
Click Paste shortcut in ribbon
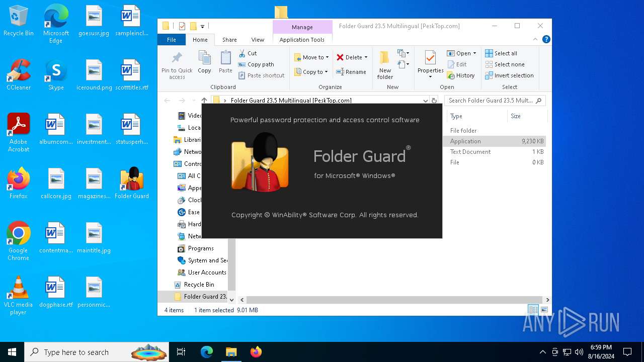pyautogui.click(x=261, y=75)
